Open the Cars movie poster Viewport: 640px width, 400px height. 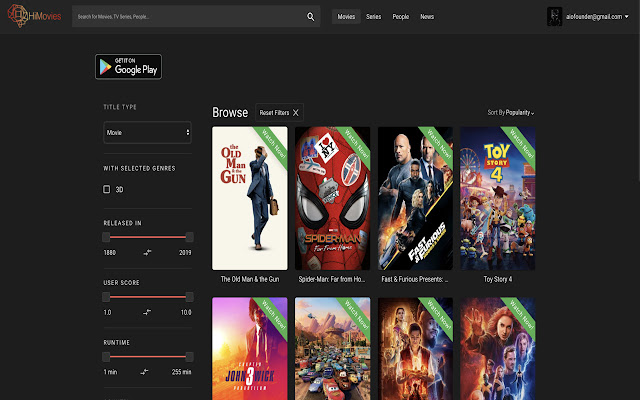333,349
